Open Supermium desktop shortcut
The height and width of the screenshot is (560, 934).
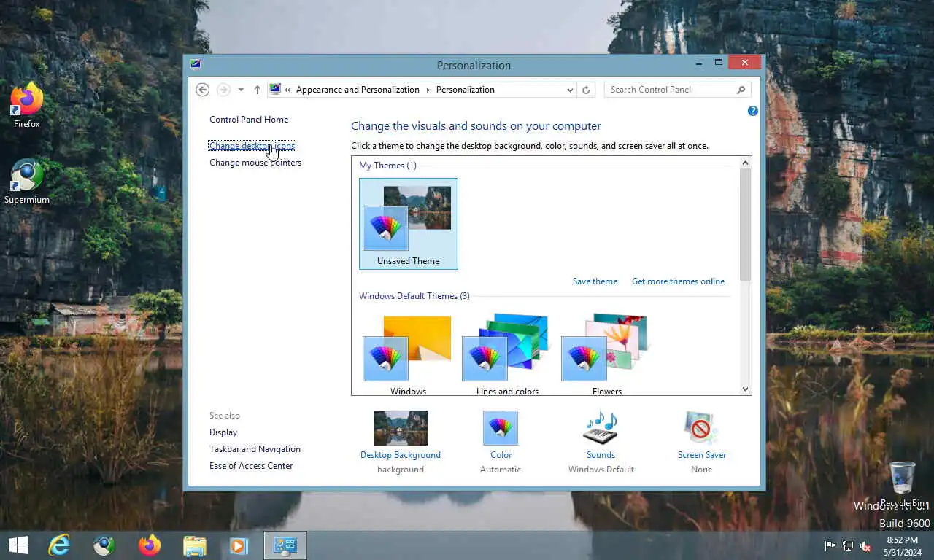click(27, 182)
